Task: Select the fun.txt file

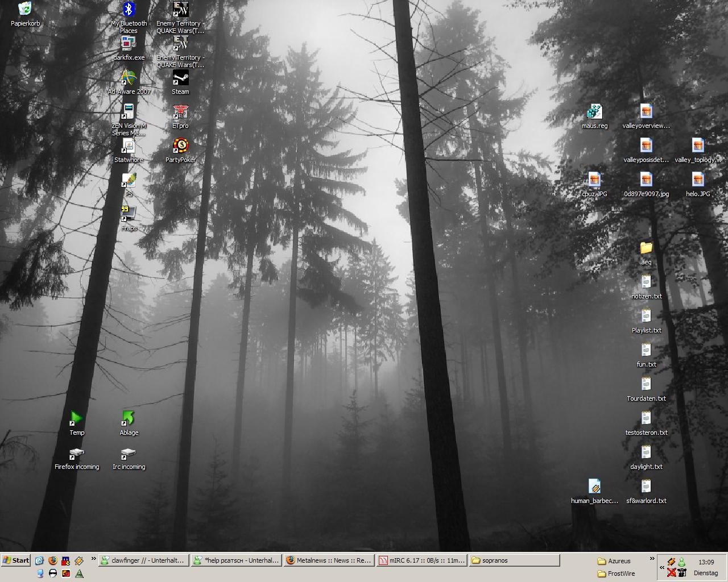Action: pyautogui.click(x=646, y=355)
